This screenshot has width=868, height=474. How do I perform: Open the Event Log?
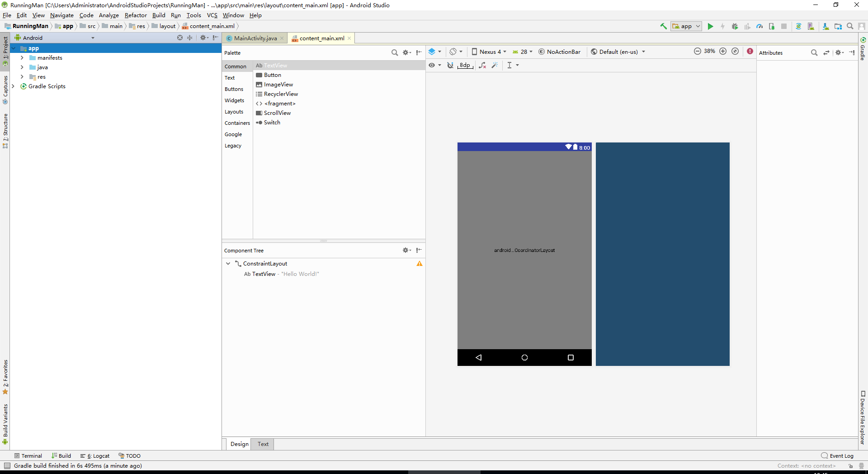(x=837, y=456)
